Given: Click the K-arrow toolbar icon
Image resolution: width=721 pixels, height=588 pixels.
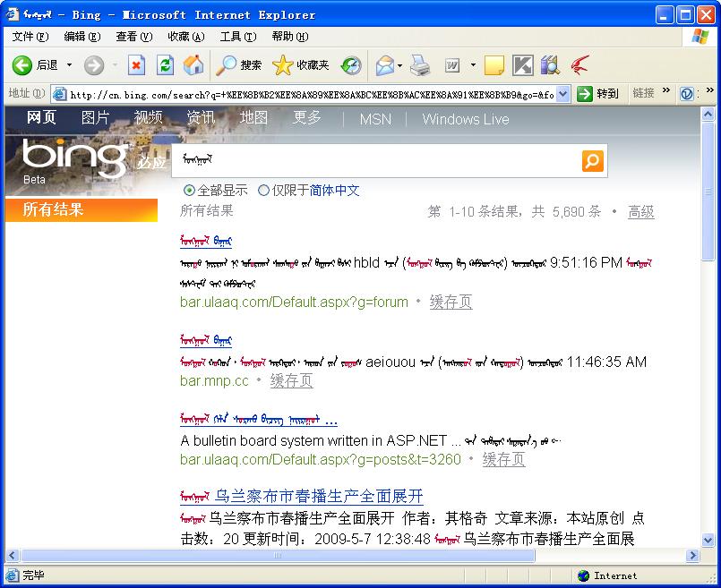Looking at the screenshot, I should 523,65.
